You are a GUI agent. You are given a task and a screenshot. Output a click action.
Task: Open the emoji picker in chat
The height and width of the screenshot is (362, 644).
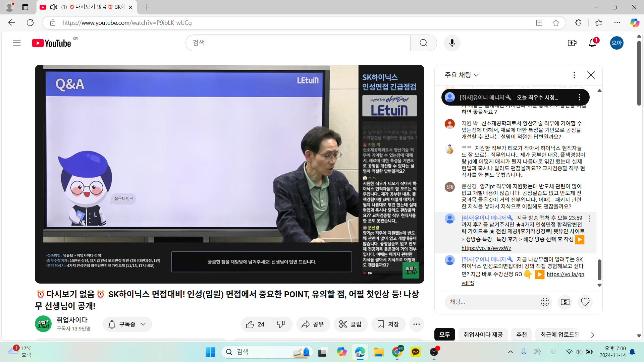545,302
